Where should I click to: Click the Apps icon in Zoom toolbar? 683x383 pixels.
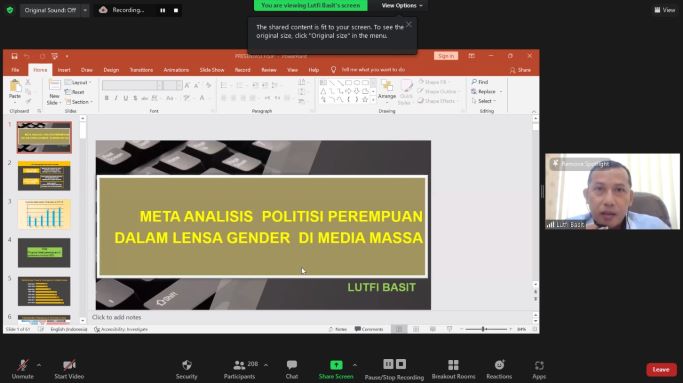tap(539, 365)
